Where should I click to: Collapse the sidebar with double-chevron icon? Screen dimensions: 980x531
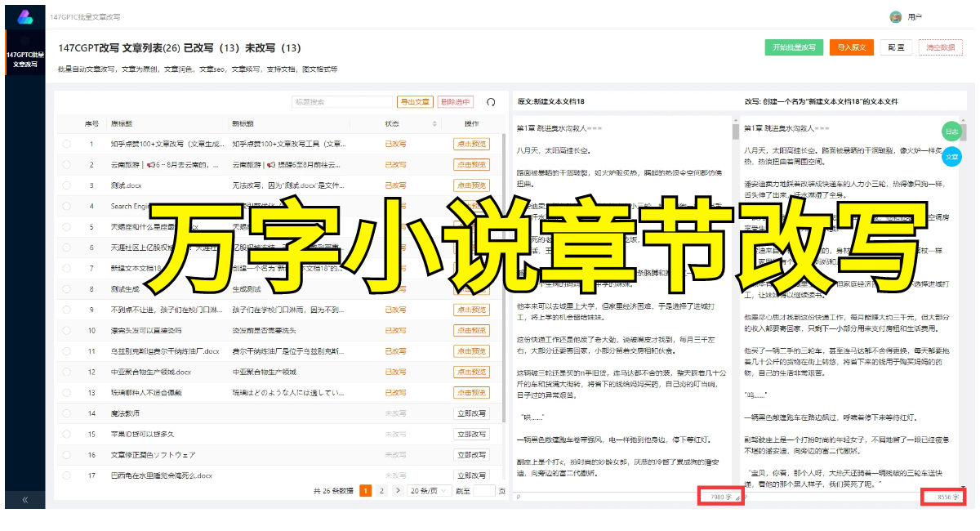[x=24, y=499]
